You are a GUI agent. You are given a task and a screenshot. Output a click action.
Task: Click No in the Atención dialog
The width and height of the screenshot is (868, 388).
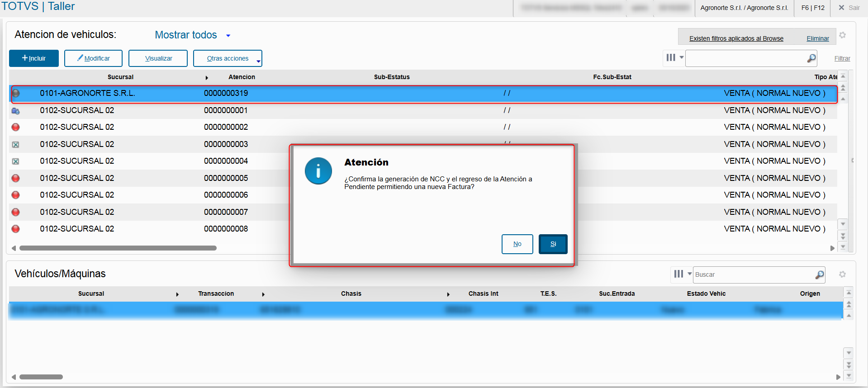(x=517, y=244)
